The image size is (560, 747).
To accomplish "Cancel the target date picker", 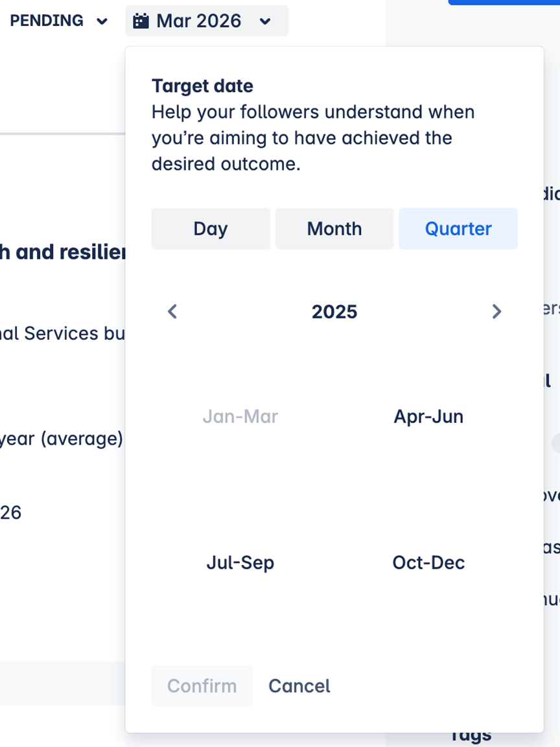I will point(299,686).
